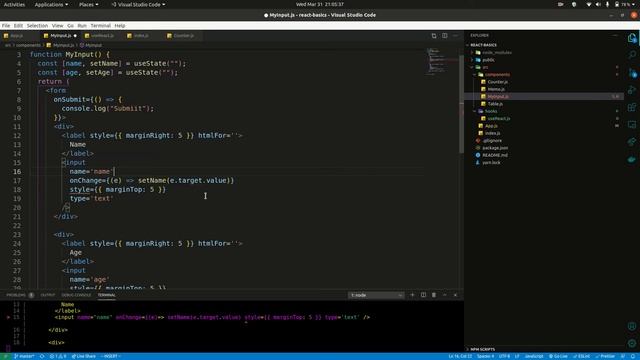The image size is (640, 360).
Task: Switch to the useReact.js editor tab
Action: click(x=102, y=36)
